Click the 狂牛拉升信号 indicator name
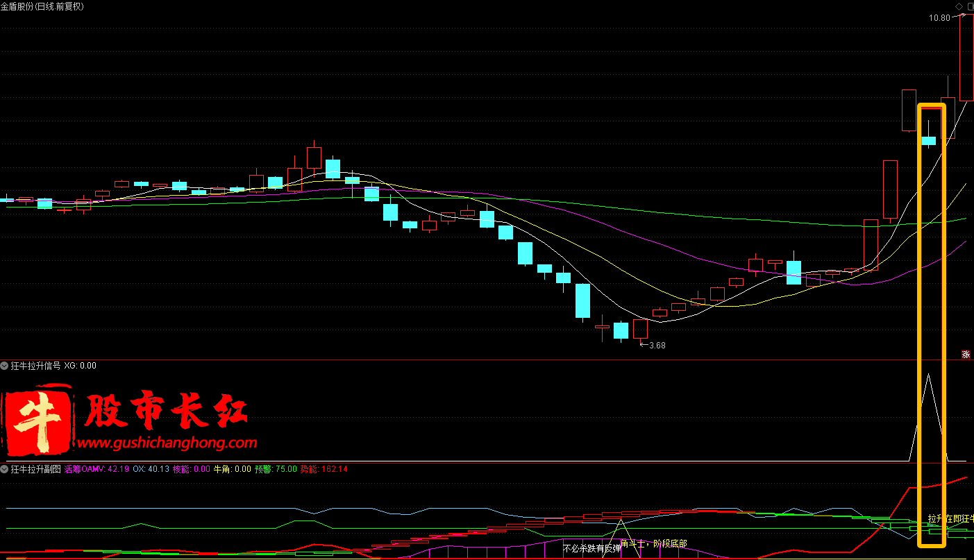This screenshot has width=974, height=560. pos(35,366)
